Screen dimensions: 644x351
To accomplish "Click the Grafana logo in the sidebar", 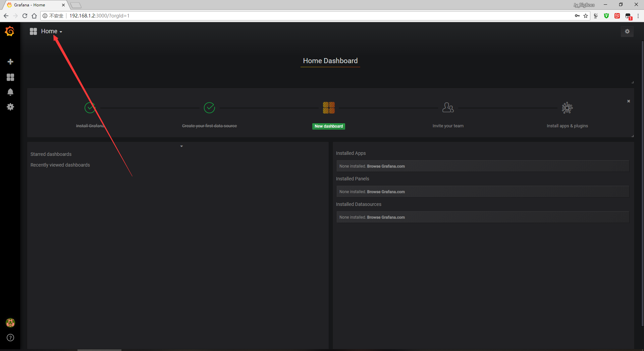I will (10, 31).
